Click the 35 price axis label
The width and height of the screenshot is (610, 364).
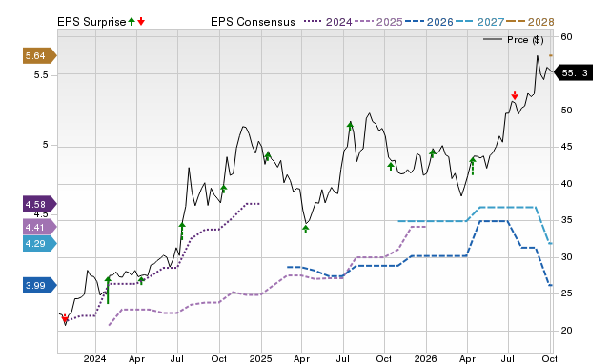click(x=566, y=220)
